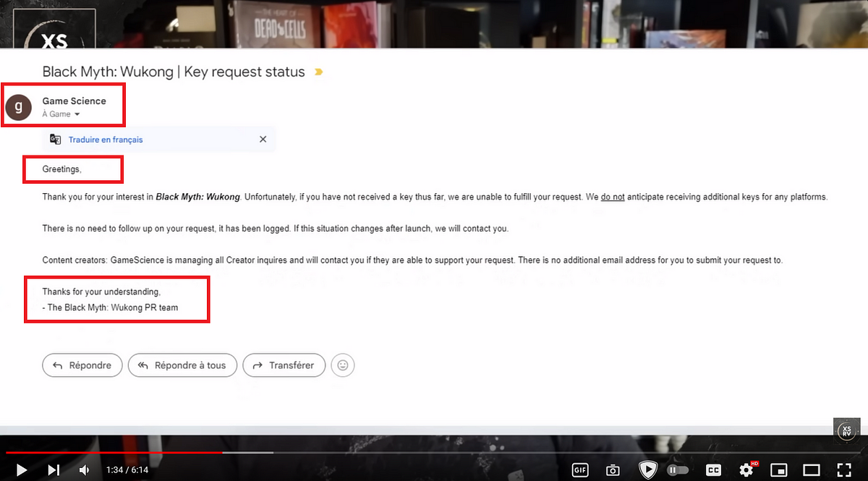Click the Répondre reply button
868x481 pixels.
[x=82, y=365]
